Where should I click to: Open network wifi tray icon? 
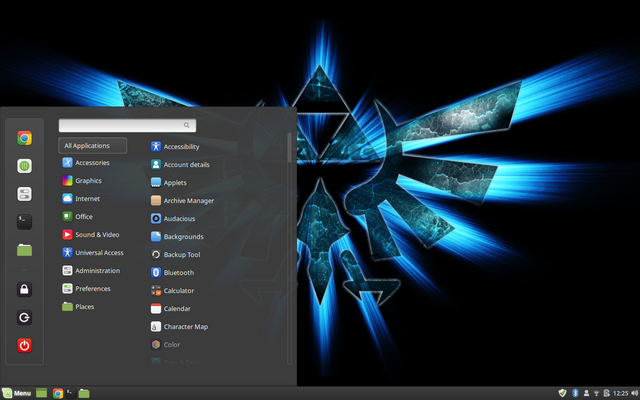596,393
